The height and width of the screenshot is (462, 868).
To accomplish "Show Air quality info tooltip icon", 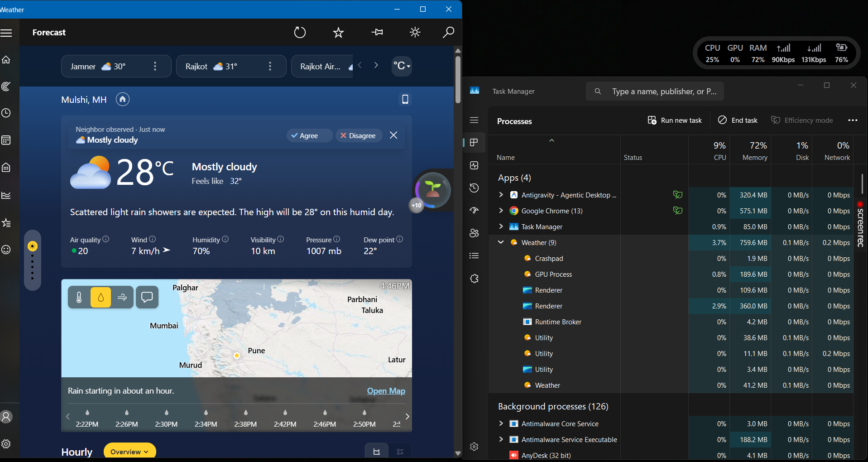I will coord(106,239).
